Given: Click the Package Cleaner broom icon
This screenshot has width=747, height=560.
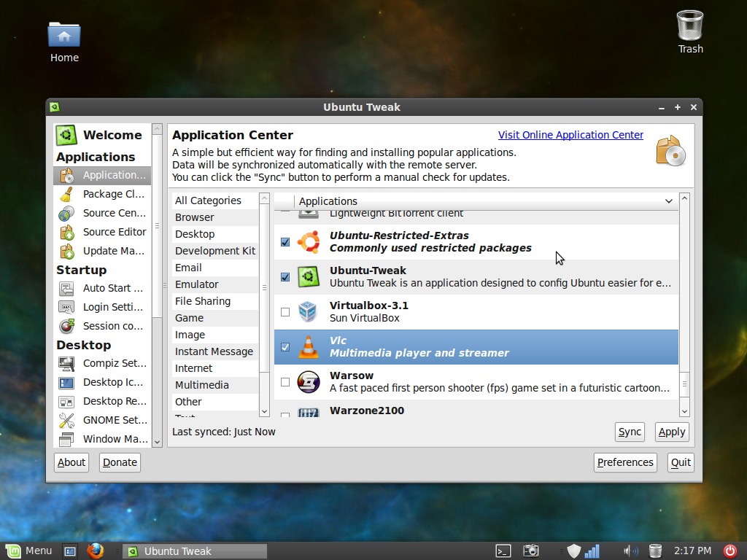Looking at the screenshot, I should (x=66, y=194).
